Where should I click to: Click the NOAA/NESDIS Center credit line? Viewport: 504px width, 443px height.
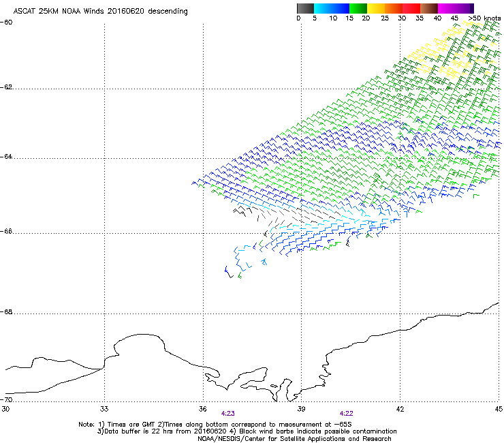point(294,439)
